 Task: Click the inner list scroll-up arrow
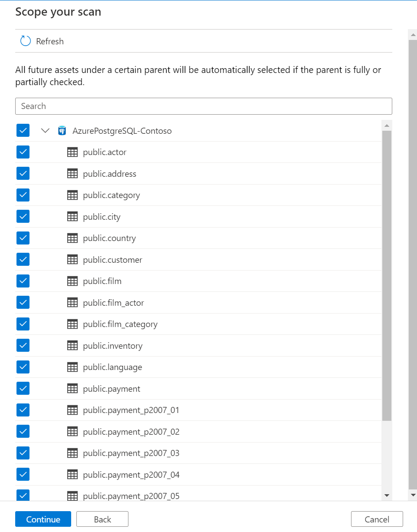[x=387, y=126]
